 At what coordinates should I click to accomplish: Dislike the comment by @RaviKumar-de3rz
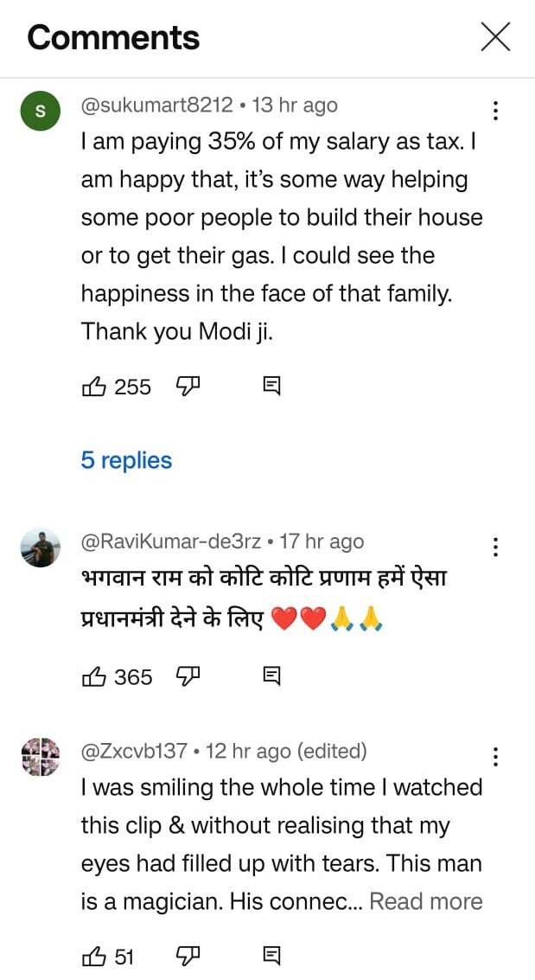tap(188, 676)
